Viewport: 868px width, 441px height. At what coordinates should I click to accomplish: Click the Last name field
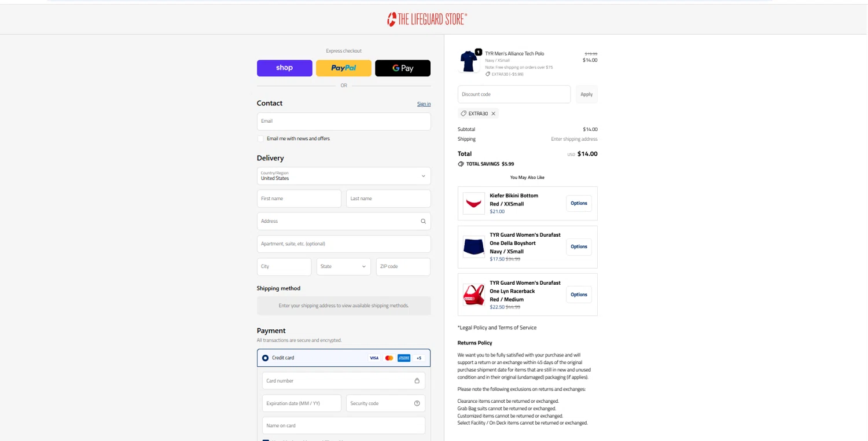[388, 199]
